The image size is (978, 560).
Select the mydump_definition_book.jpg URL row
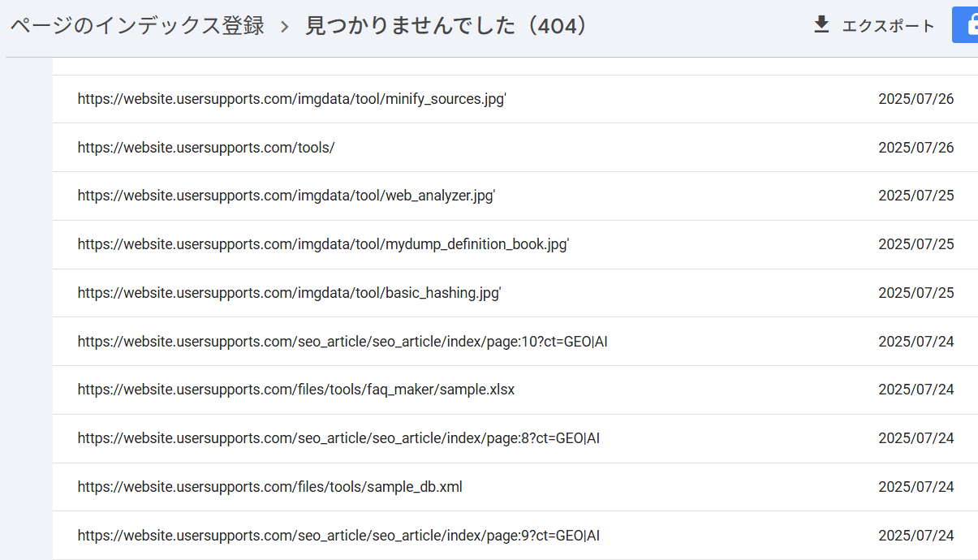coord(323,244)
